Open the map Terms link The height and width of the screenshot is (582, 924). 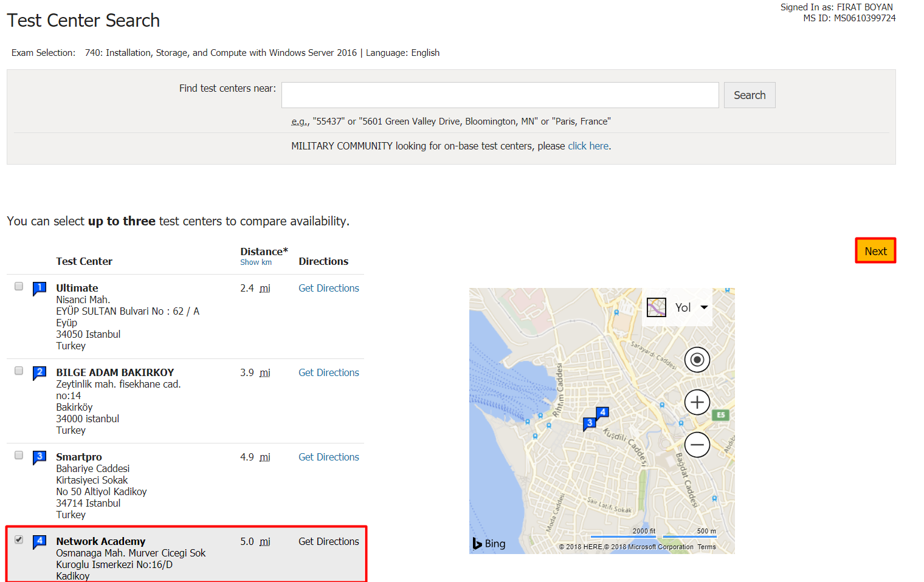click(706, 547)
